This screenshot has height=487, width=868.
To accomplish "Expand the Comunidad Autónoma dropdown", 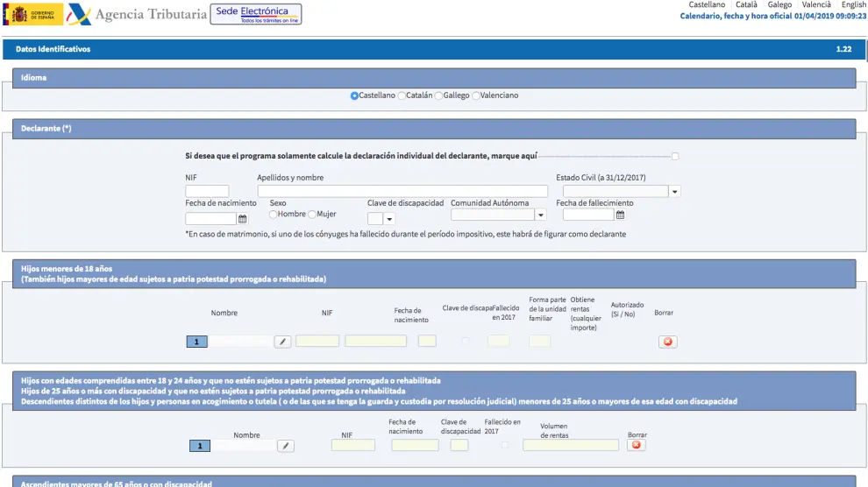I will pos(540,215).
